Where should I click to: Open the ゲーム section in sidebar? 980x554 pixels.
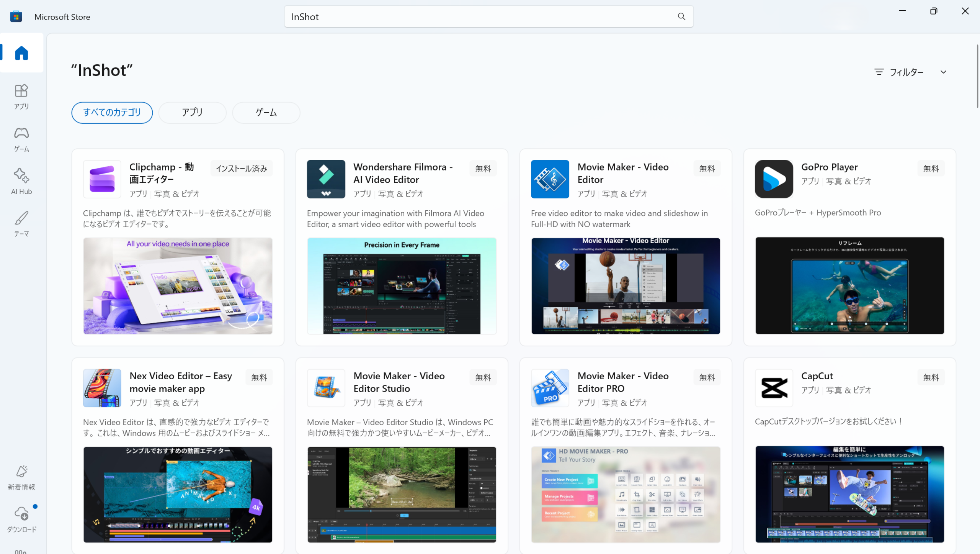[x=21, y=139]
